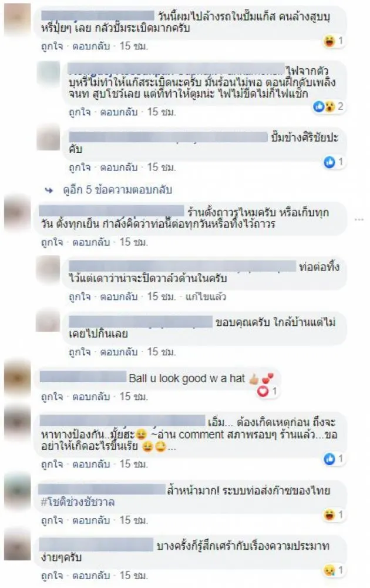Image resolution: width=370 pixels, height=588 pixels.
Task: Click the #โชติช่วงชัชวาล hashtag
Action: pyautogui.click(x=78, y=502)
